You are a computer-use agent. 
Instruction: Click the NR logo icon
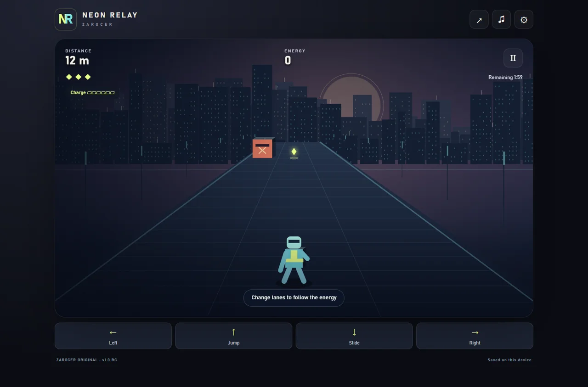[x=66, y=19]
